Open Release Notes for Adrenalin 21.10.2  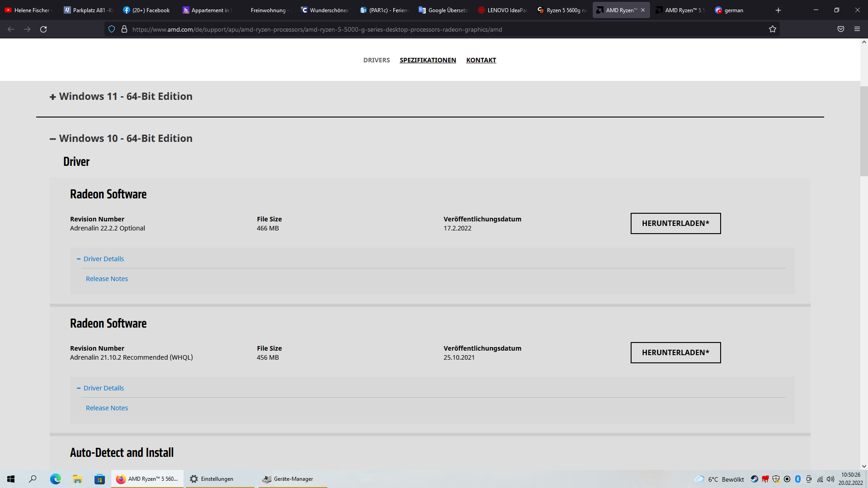(107, 408)
